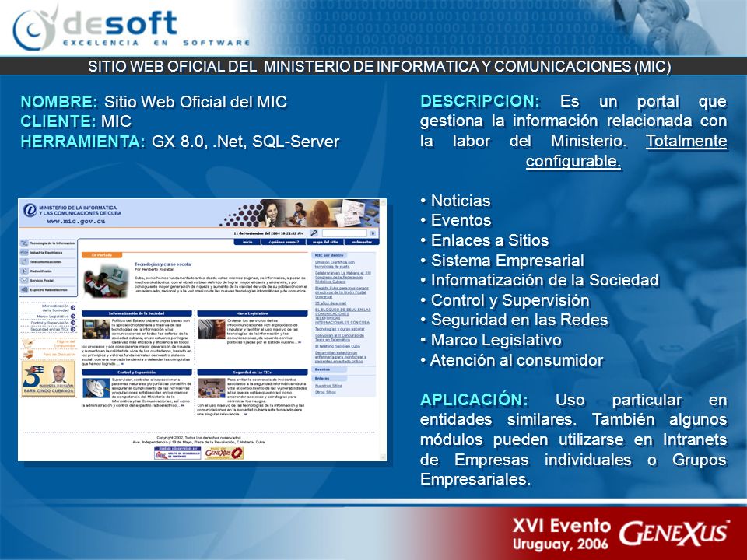This screenshot has height=560, width=747.
Task: Click the search go button in website
Action: (x=373, y=233)
